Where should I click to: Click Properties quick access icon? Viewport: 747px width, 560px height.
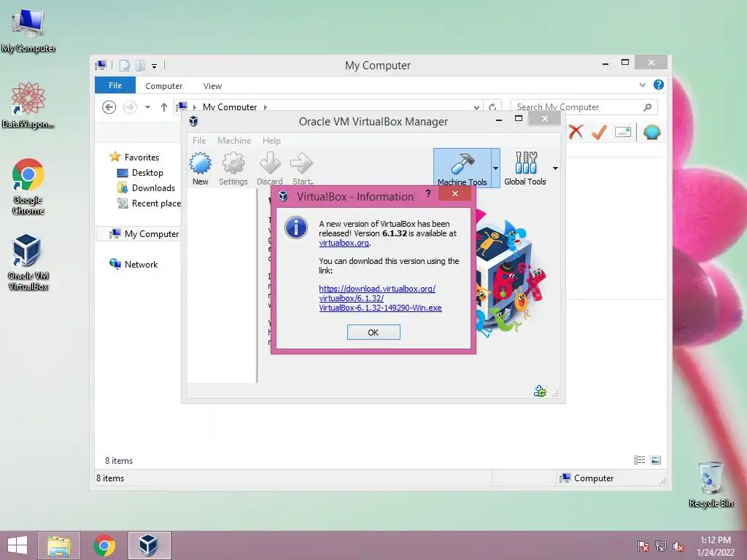pos(124,66)
